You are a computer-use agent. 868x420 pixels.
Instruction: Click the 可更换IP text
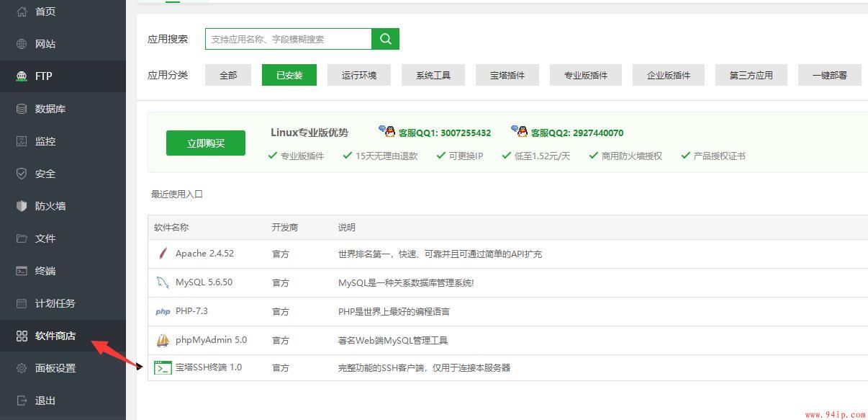[x=466, y=156]
